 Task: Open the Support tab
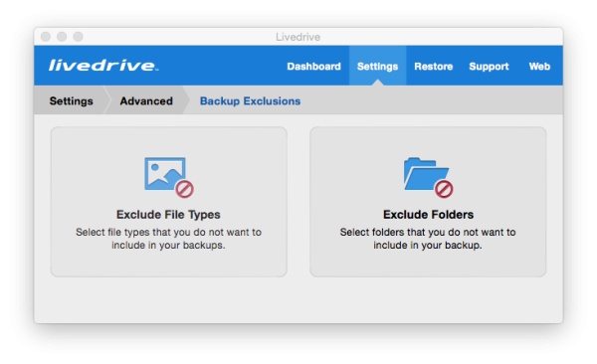(489, 67)
